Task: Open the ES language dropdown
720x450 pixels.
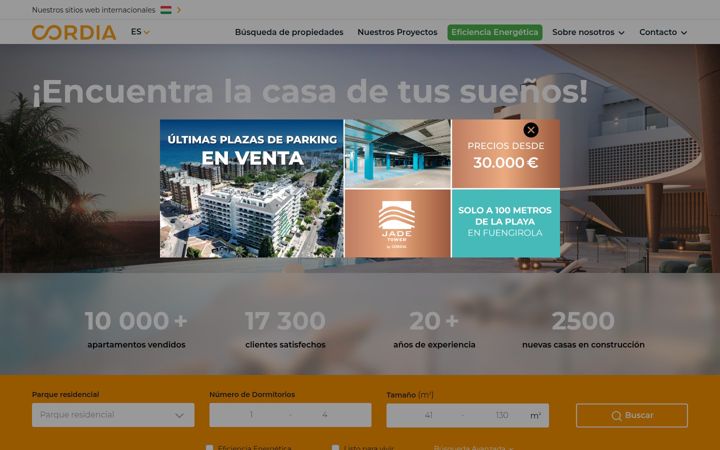Action: 140,32
